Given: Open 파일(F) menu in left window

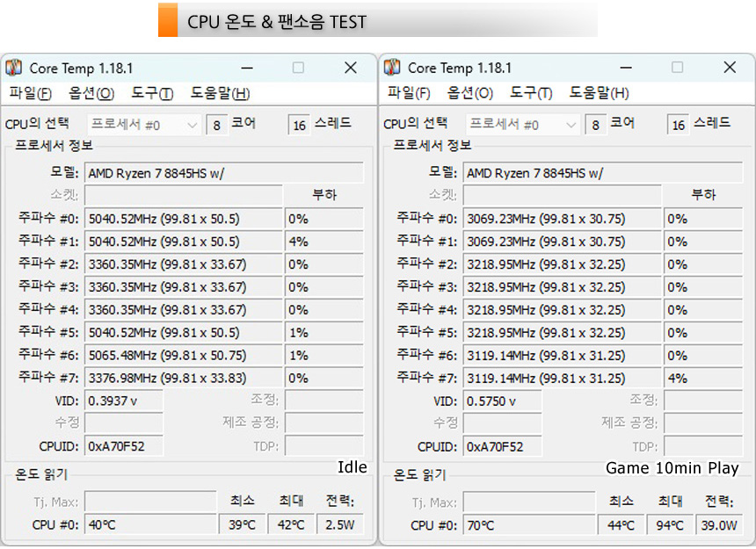Looking at the screenshot, I should (x=31, y=93).
